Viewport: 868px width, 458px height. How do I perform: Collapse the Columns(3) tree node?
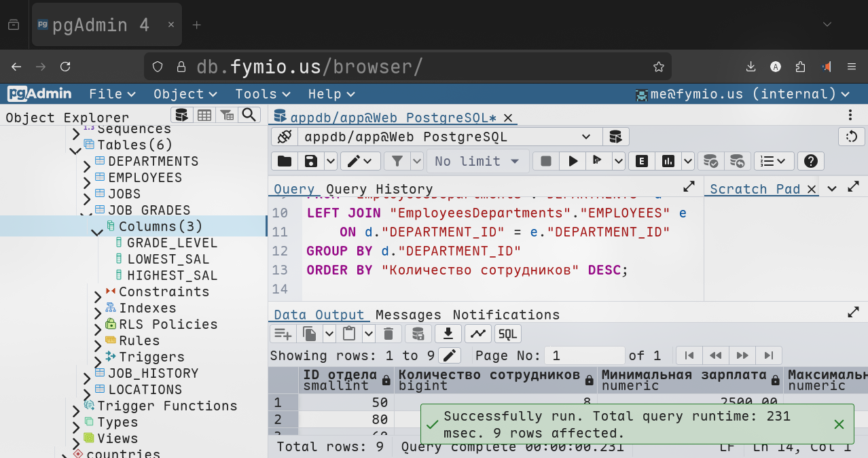click(97, 229)
